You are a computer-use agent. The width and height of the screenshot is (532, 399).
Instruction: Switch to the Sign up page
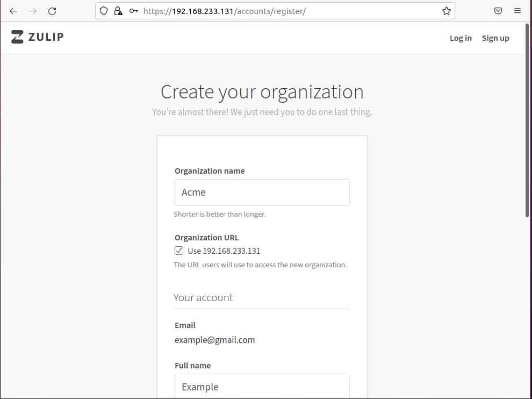tap(495, 38)
